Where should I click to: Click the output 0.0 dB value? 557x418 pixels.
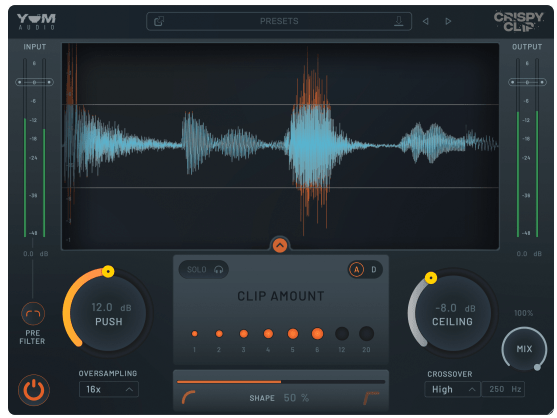[x=529, y=254]
